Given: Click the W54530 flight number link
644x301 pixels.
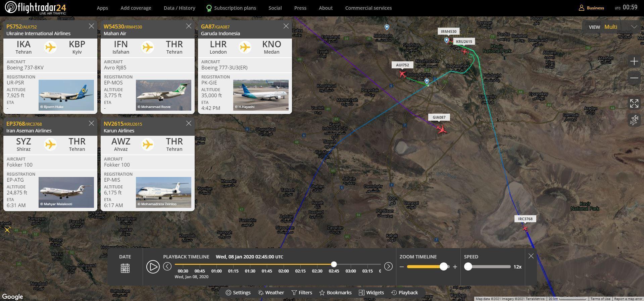Looking at the screenshot, I should pos(114,26).
